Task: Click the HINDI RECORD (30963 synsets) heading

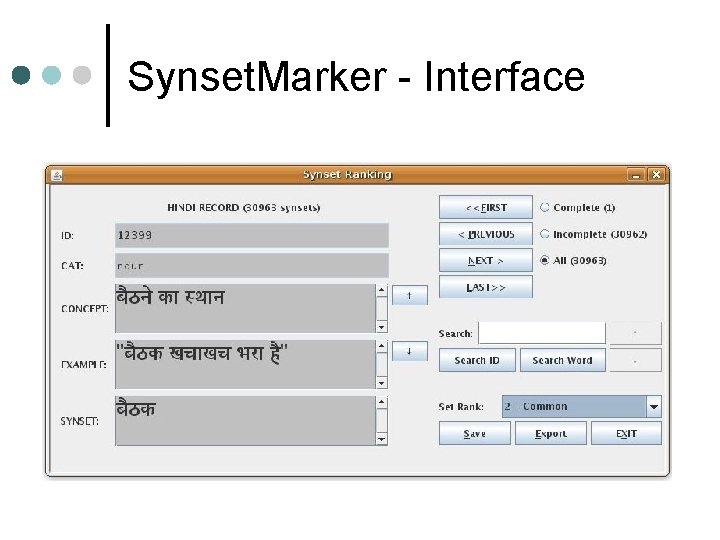Action: coord(244,208)
